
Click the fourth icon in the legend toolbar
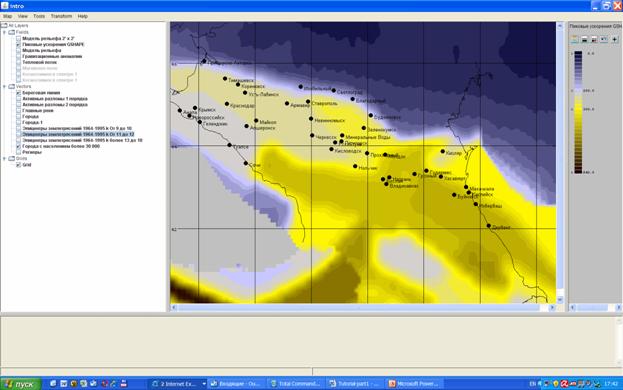click(x=604, y=39)
